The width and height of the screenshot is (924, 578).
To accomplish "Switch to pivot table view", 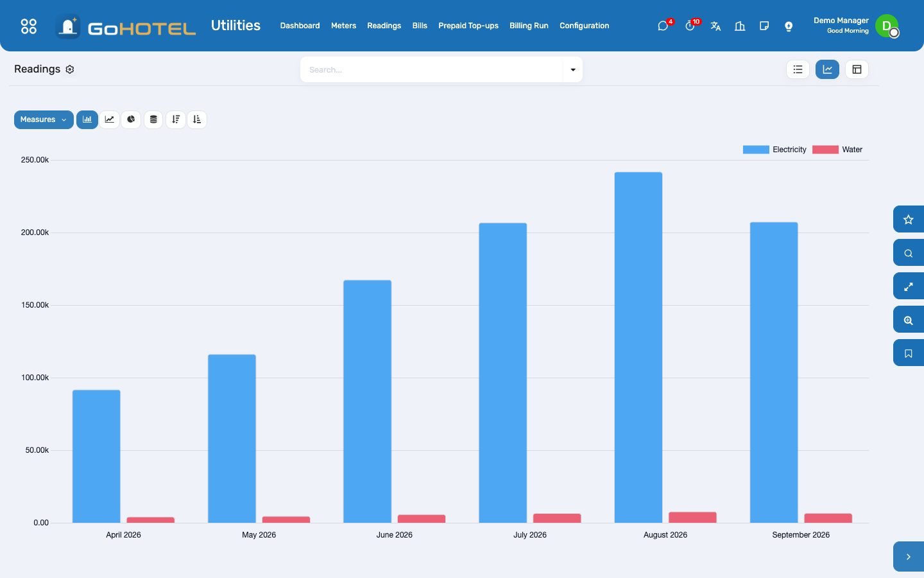I will click(857, 69).
